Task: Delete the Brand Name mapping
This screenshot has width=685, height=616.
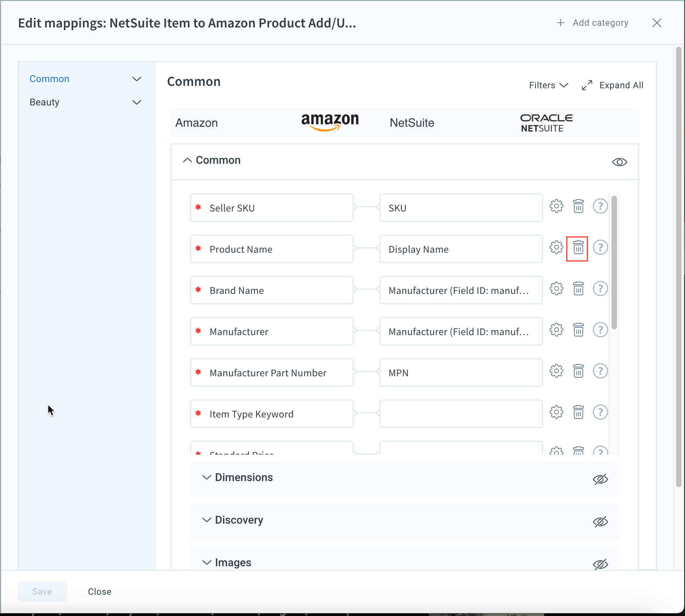Action: pos(578,289)
